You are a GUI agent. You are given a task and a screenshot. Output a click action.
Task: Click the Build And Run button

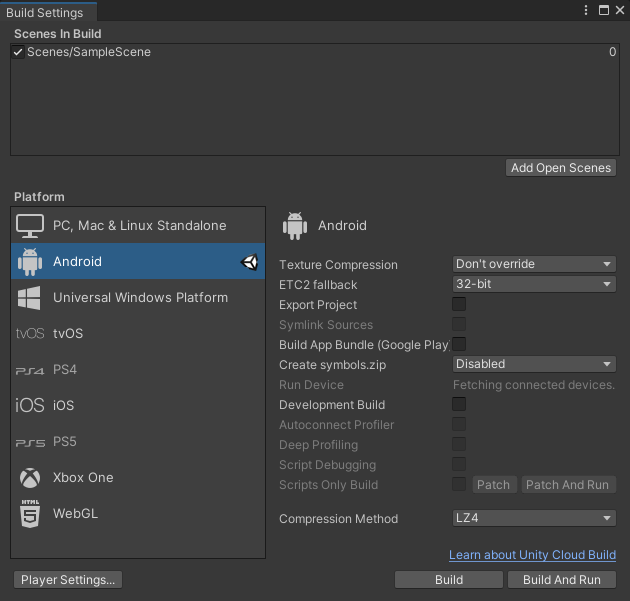coord(562,580)
